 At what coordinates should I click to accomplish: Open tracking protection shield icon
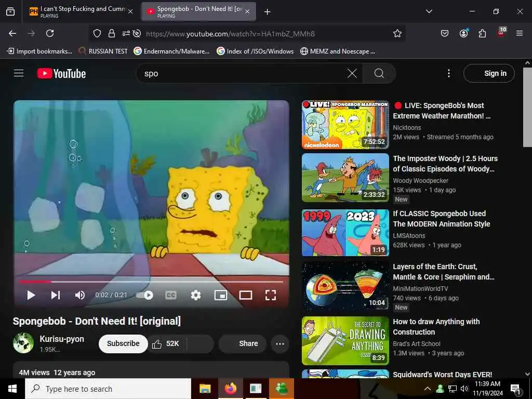[97, 33]
